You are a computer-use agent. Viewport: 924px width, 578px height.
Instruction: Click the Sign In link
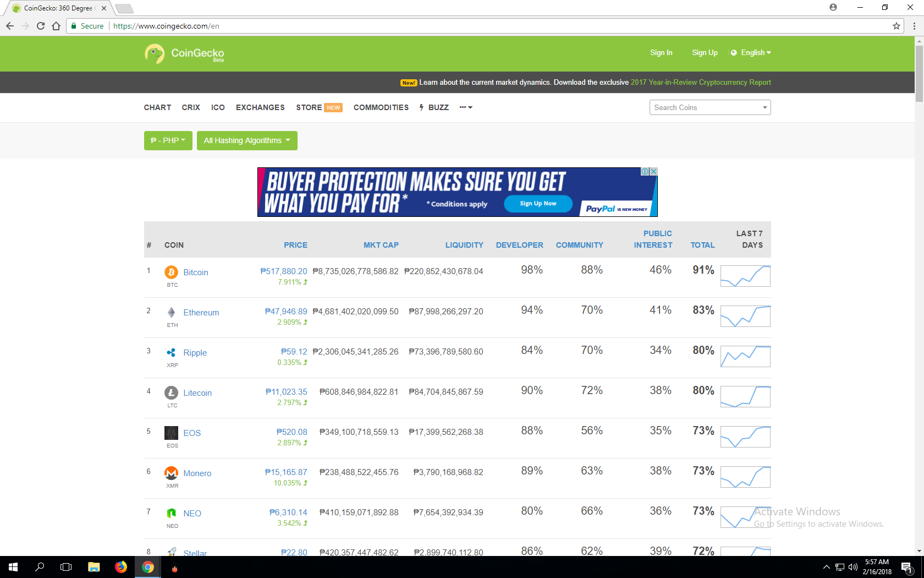point(661,53)
